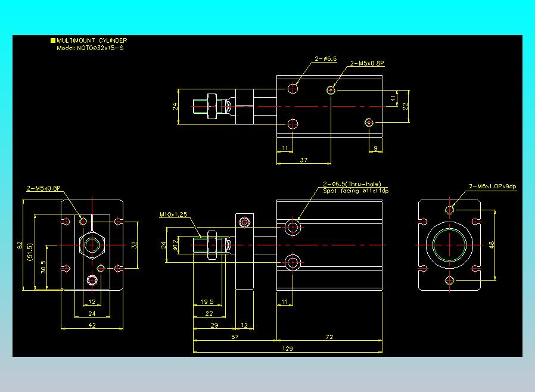Select the 37 dimension value
The height and width of the screenshot is (392, 535).
point(304,160)
